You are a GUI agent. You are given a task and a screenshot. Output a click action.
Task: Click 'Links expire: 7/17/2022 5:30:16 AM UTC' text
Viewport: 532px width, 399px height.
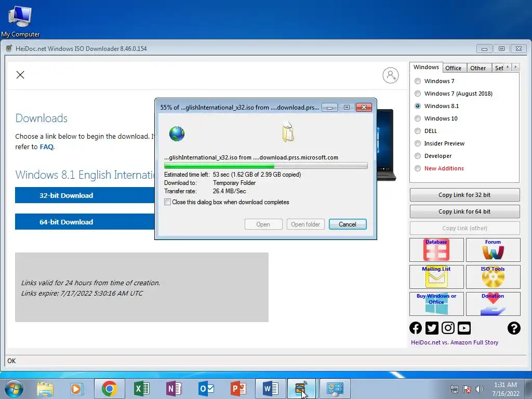(x=82, y=293)
